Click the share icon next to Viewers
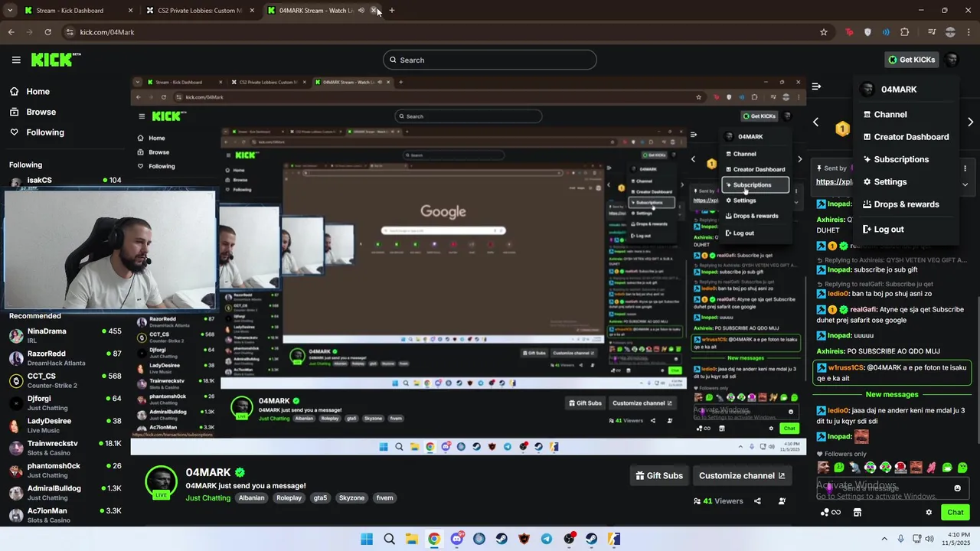 (757, 501)
